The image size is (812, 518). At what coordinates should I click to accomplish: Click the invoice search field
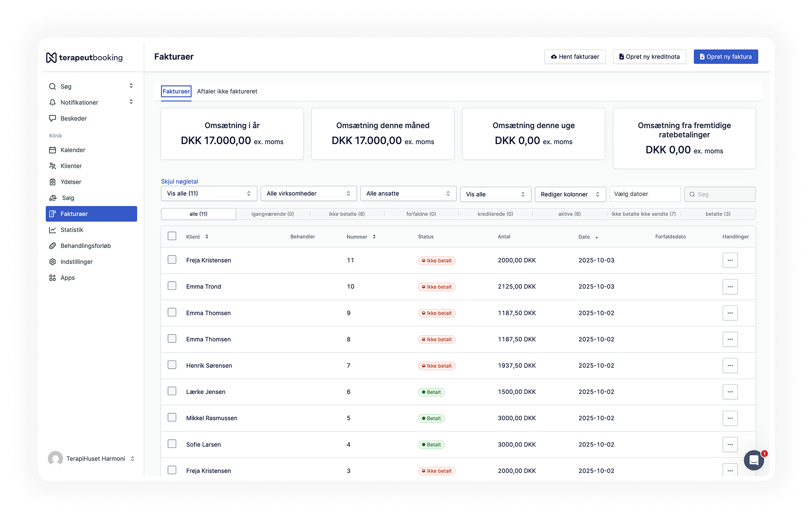click(x=720, y=194)
